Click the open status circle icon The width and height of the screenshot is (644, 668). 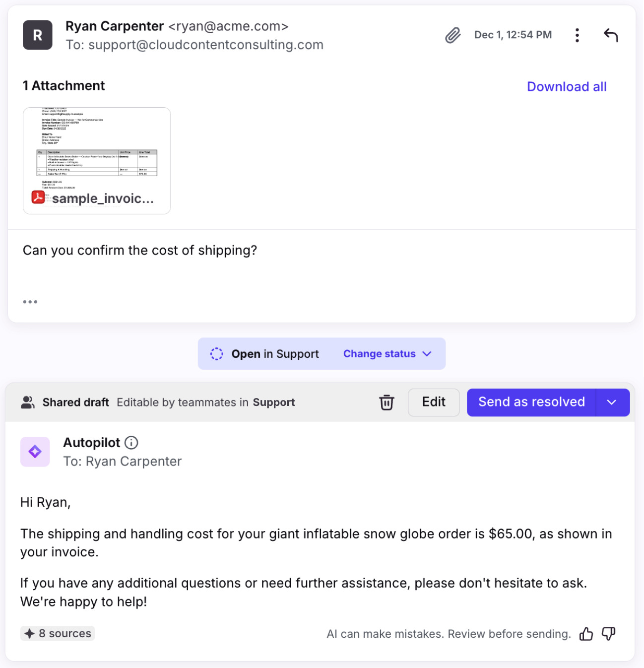[217, 354]
